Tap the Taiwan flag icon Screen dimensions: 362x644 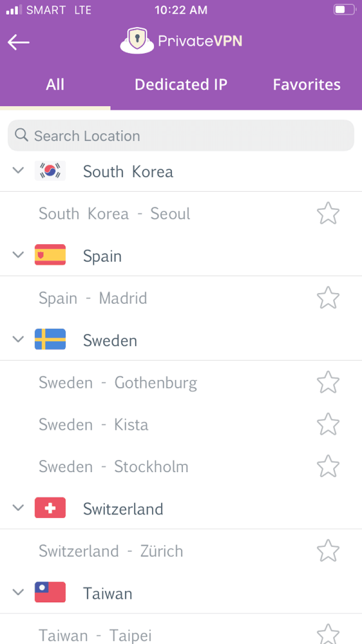(50, 592)
